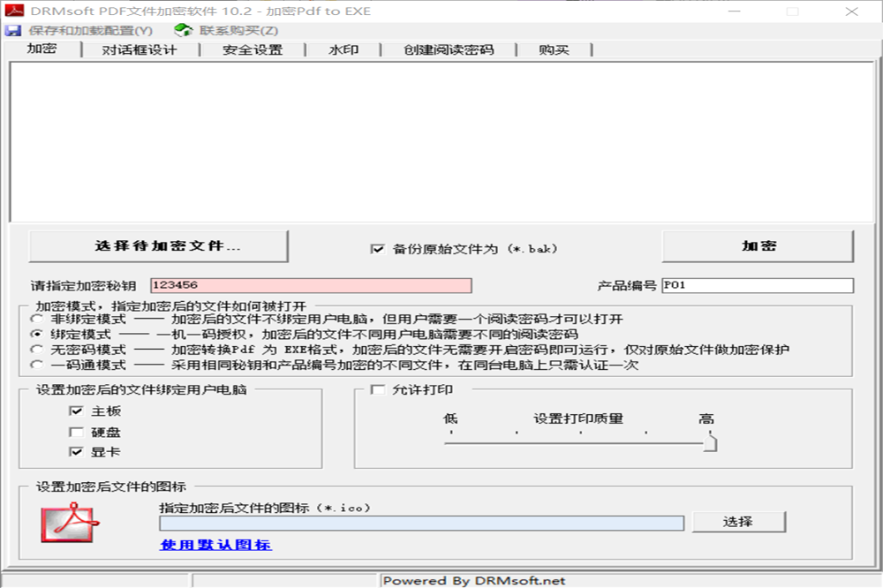Switch to the 安全设置 tab

click(253, 50)
